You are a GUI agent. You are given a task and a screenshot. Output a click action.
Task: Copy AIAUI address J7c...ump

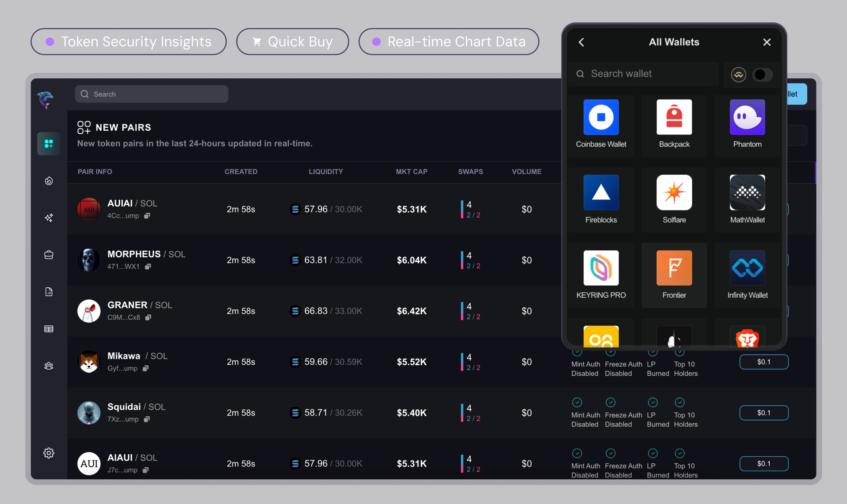pos(145,470)
